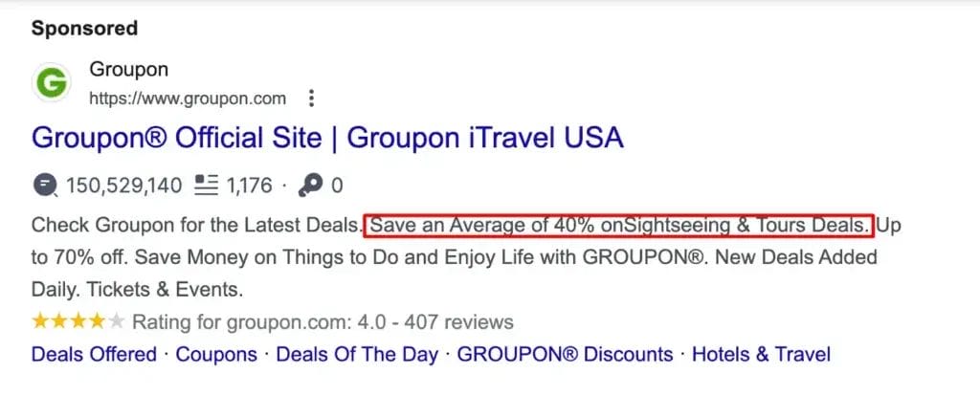Go to GROUPON® Discounts sitelink
The image size is (980, 418).
(565, 354)
